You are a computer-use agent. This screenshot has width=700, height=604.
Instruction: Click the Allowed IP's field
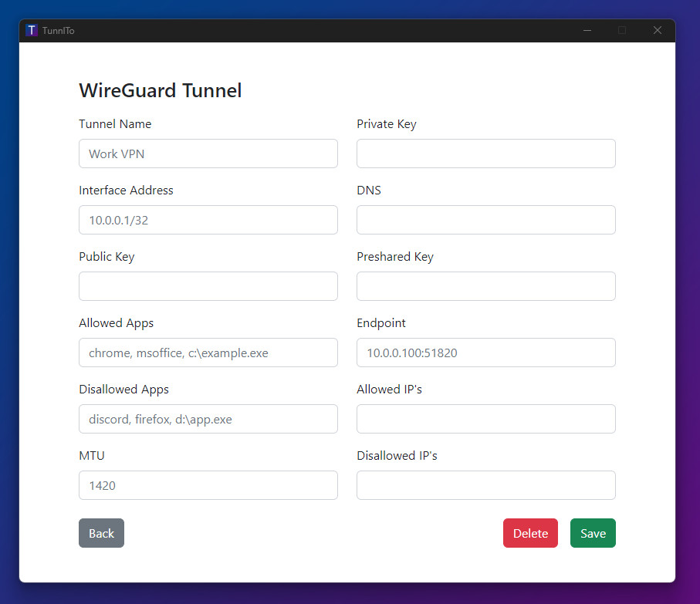point(486,419)
